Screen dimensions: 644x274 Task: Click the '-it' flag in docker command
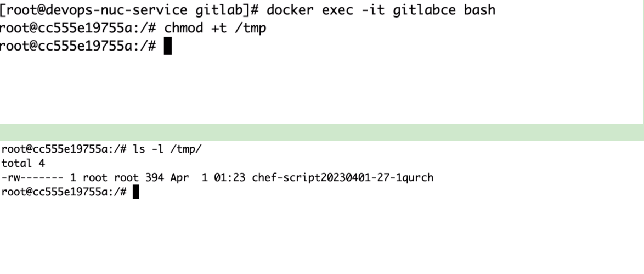click(x=373, y=9)
